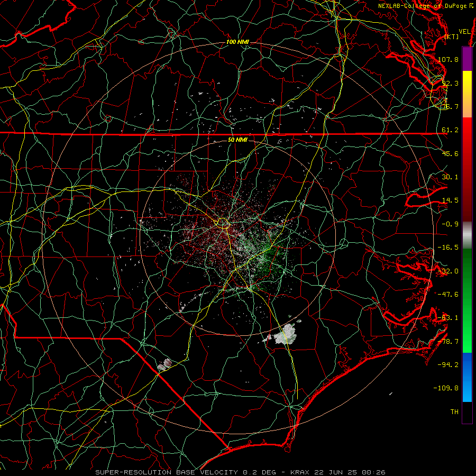The height and width of the screenshot is (476, 476).
Task: Click the red segment of the color bar
Action: coord(467,169)
